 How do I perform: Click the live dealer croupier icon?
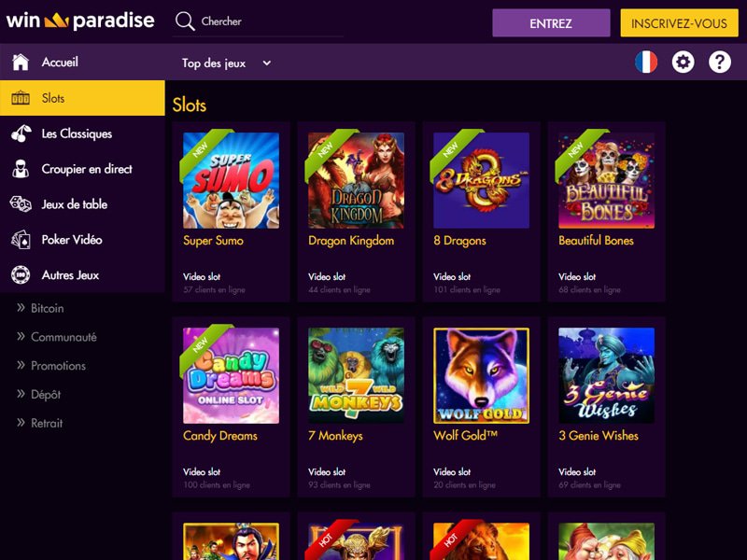tap(21, 169)
